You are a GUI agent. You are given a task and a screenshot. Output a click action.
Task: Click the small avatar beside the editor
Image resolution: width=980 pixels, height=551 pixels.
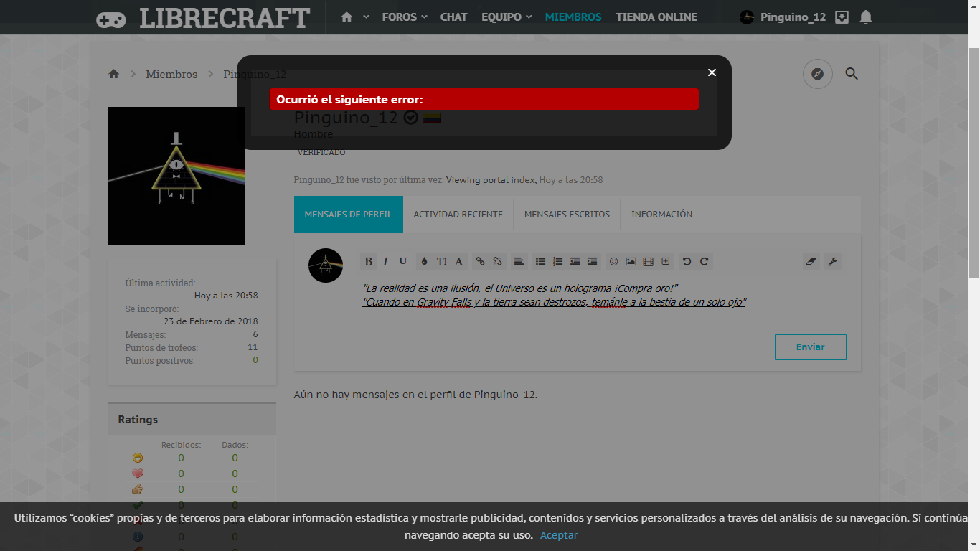[x=326, y=265]
